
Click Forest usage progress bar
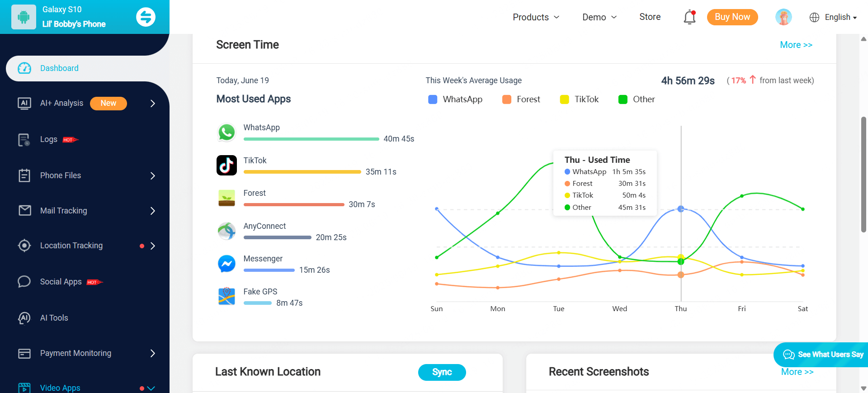click(294, 205)
